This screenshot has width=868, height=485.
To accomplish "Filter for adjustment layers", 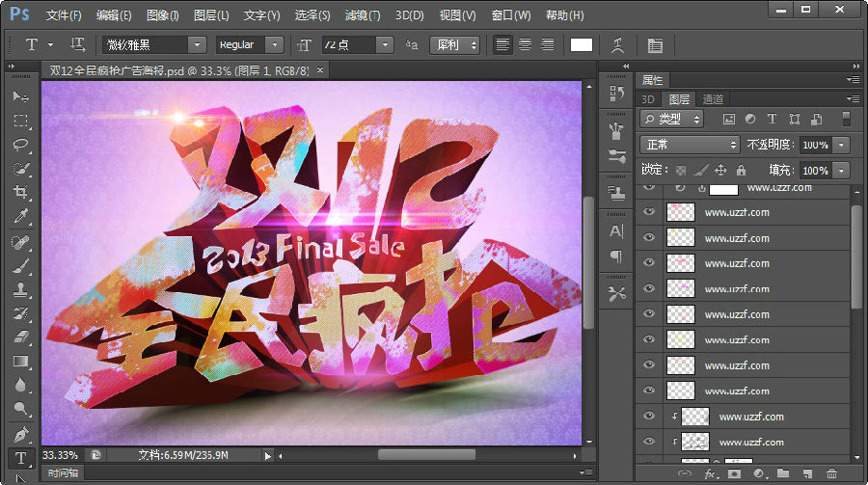I will coord(750,119).
